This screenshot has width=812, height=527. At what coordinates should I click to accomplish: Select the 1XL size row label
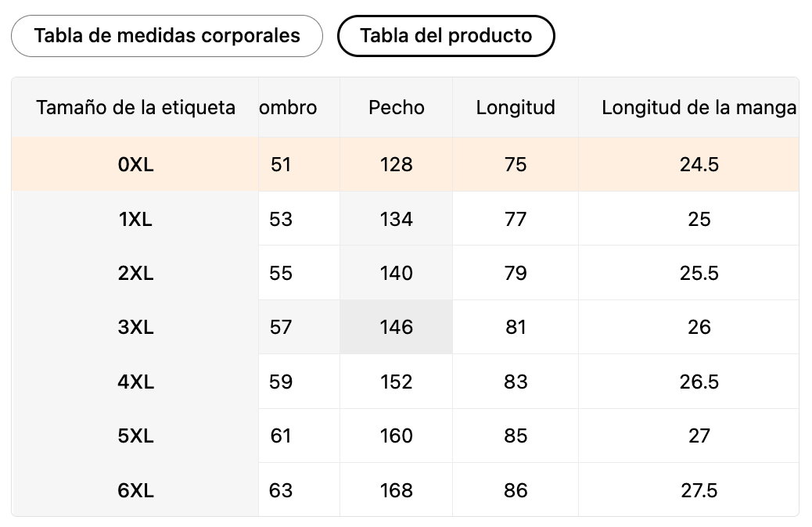click(135, 220)
